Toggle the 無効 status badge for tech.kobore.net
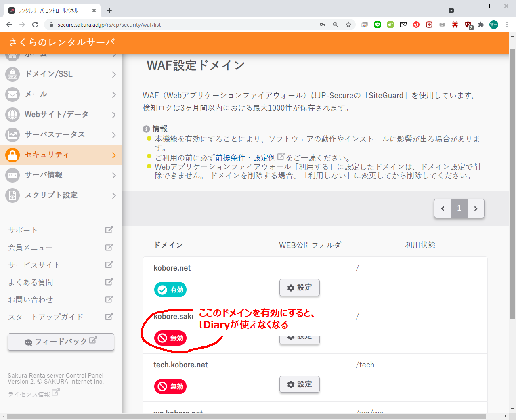 (170, 386)
